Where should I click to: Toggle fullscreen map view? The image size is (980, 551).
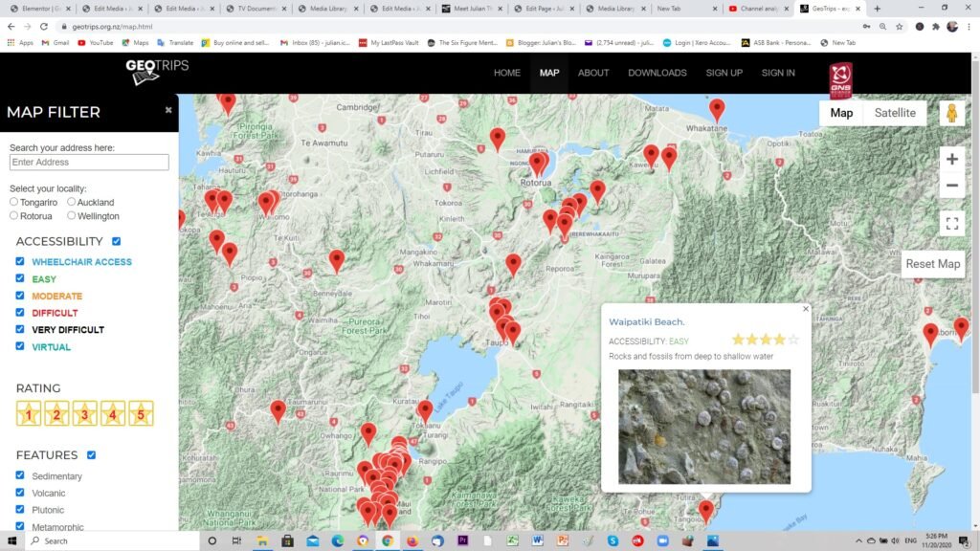(952, 224)
